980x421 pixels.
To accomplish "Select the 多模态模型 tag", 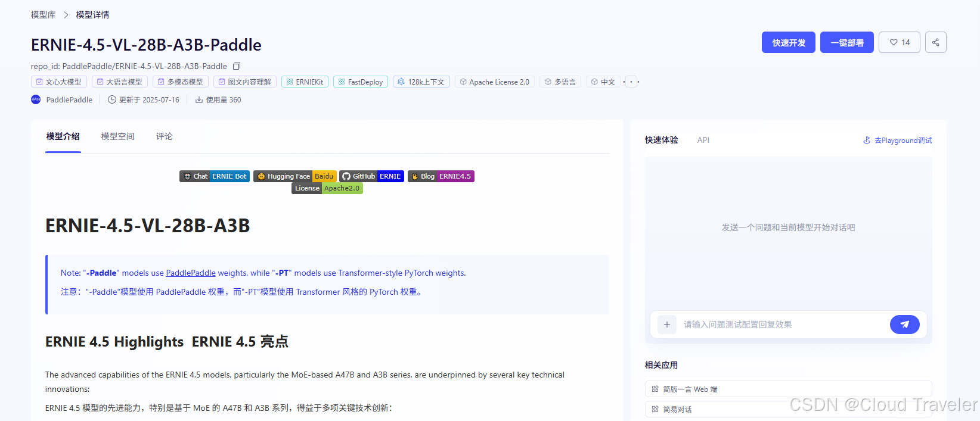I will click(x=181, y=82).
